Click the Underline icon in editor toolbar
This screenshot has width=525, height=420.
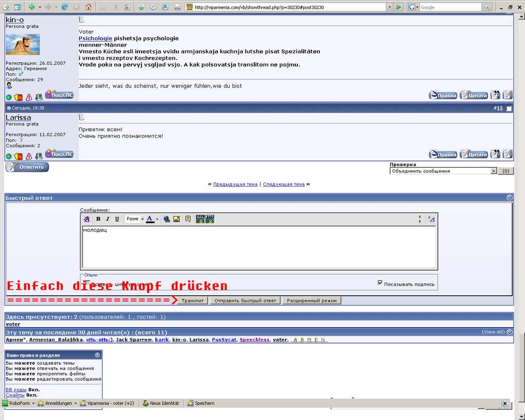tap(117, 219)
